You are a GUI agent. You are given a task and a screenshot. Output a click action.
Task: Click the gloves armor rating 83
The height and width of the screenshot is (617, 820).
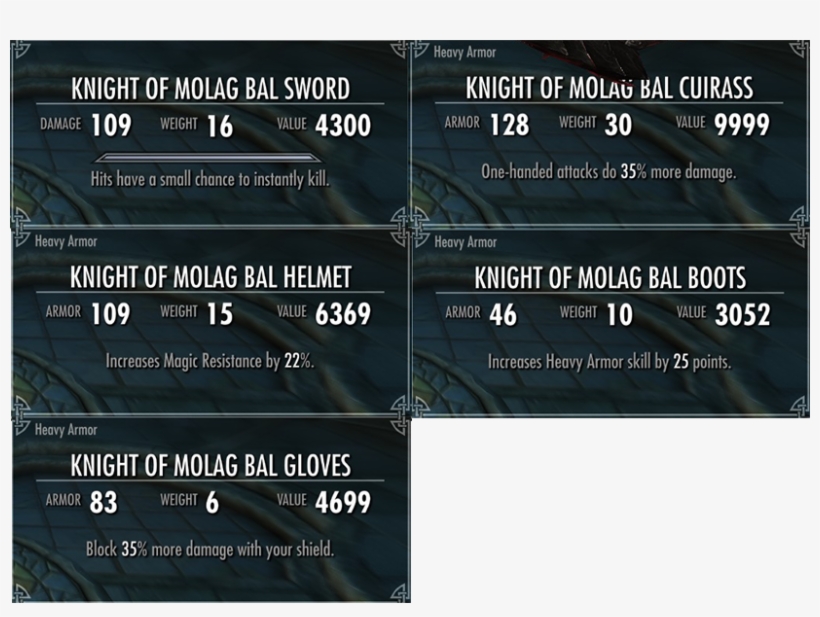104,502
